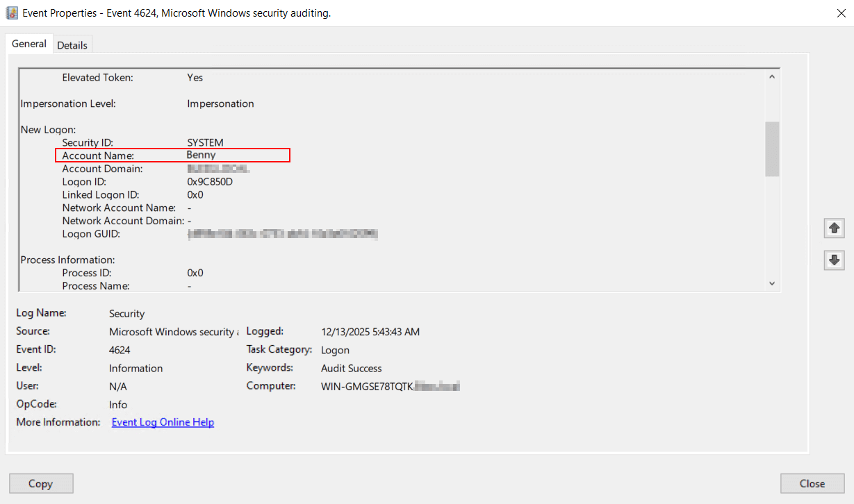Screen dimensions: 854x504
Task: Click the next event down-arrow icon
Action: click(x=834, y=260)
